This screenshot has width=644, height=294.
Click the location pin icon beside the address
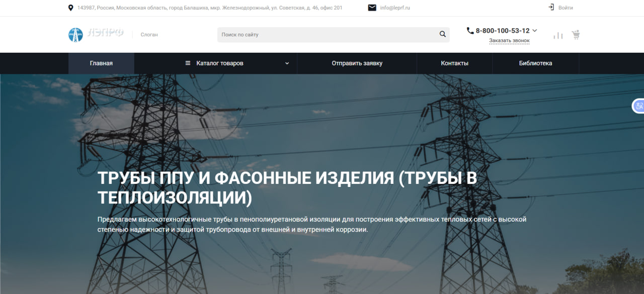(70, 8)
